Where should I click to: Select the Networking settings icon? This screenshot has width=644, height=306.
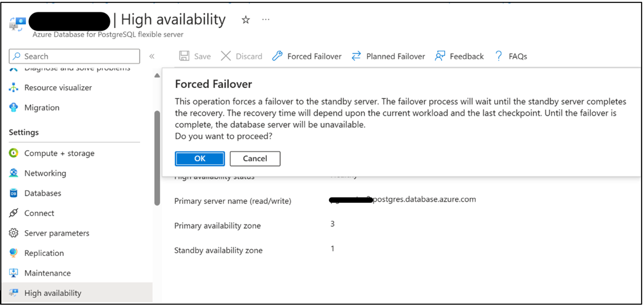coord(14,173)
